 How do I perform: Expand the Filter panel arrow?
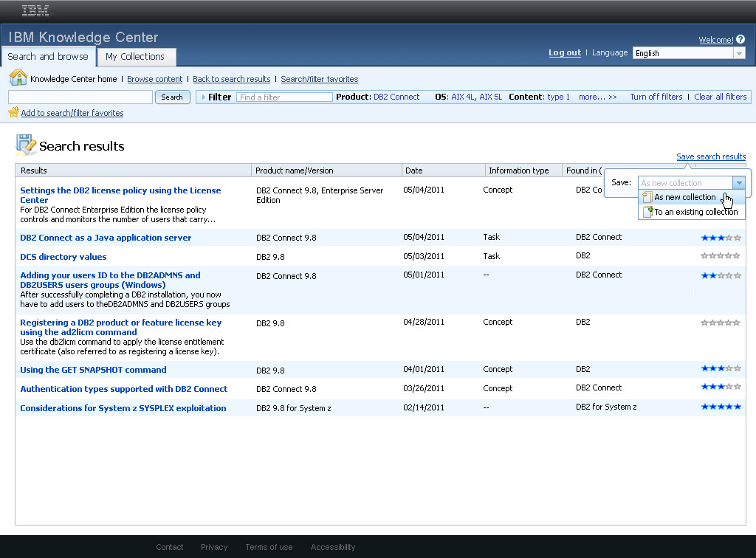pos(203,97)
